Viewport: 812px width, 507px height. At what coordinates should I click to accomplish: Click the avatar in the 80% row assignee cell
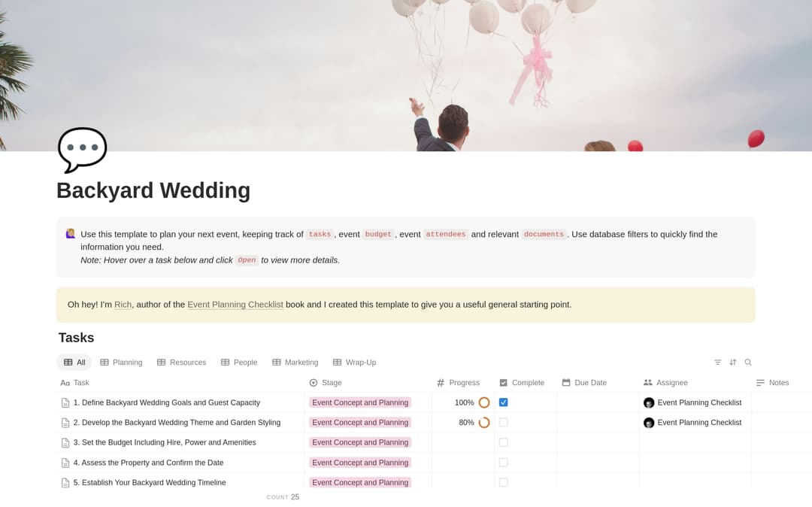[649, 423]
